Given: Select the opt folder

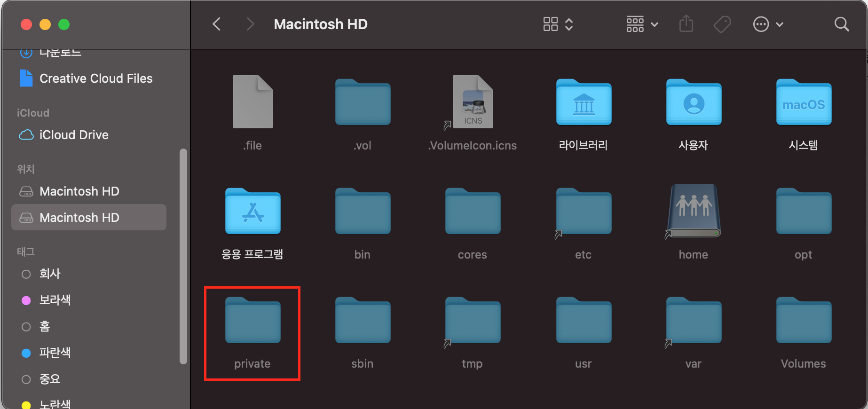Looking at the screenshot, I should click(804, 211).
